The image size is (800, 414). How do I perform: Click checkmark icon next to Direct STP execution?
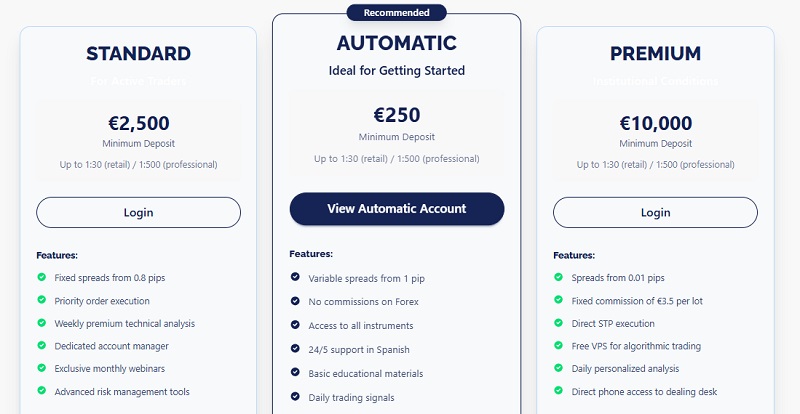coord(559,323)
